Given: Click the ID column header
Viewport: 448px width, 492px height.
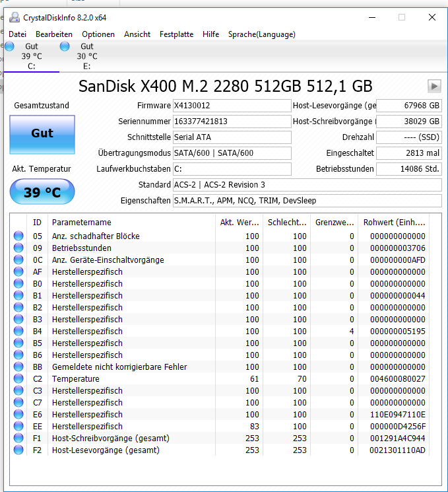Looking at the screenshot, I should tap(38, 222).
